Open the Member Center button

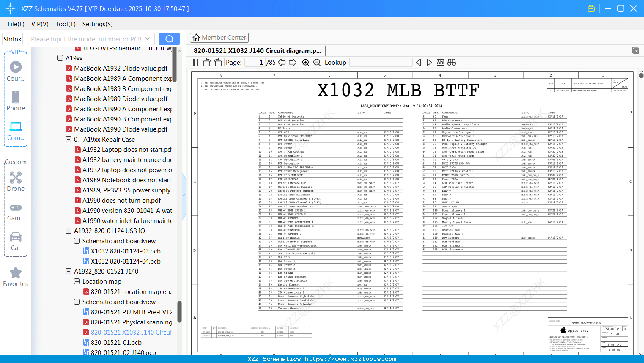pos(219,38)
